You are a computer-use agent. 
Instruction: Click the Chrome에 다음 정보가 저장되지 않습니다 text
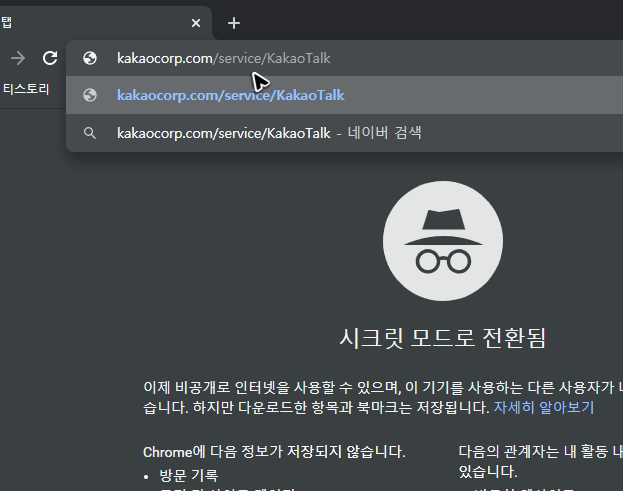[x=274, y=452]
